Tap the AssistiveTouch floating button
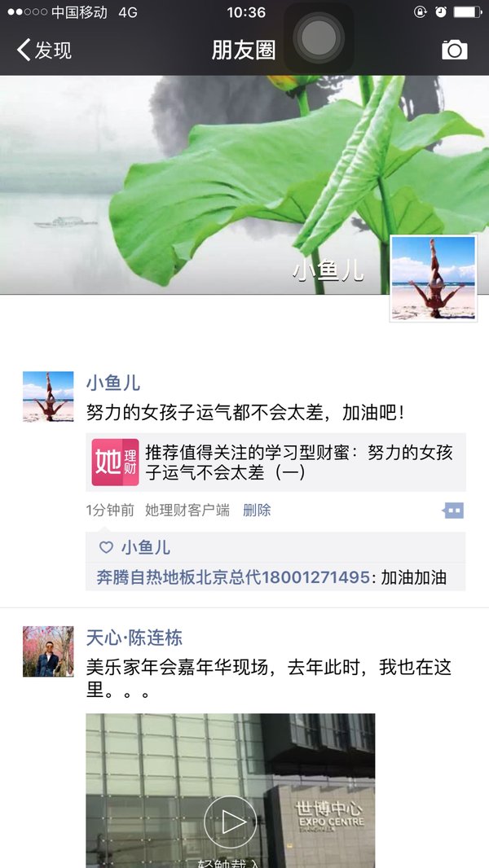Viewport: 489px width, 868px height. coord(319,37)
